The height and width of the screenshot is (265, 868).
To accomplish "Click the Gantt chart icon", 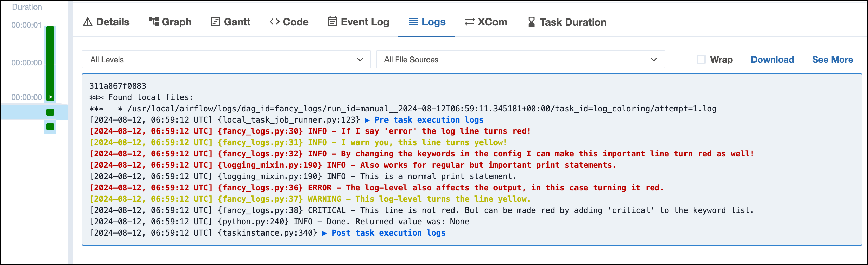I will [x=215, y=22].
